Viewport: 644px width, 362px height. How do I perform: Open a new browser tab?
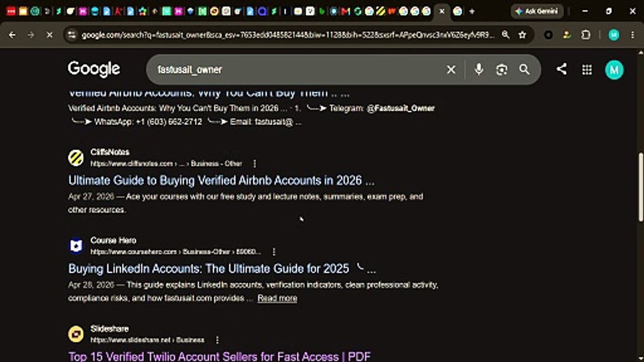coord(471,11)
